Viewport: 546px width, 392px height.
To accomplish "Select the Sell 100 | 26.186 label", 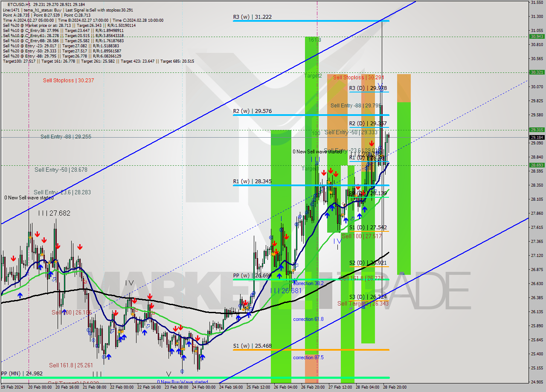I will tap(71, 313).
